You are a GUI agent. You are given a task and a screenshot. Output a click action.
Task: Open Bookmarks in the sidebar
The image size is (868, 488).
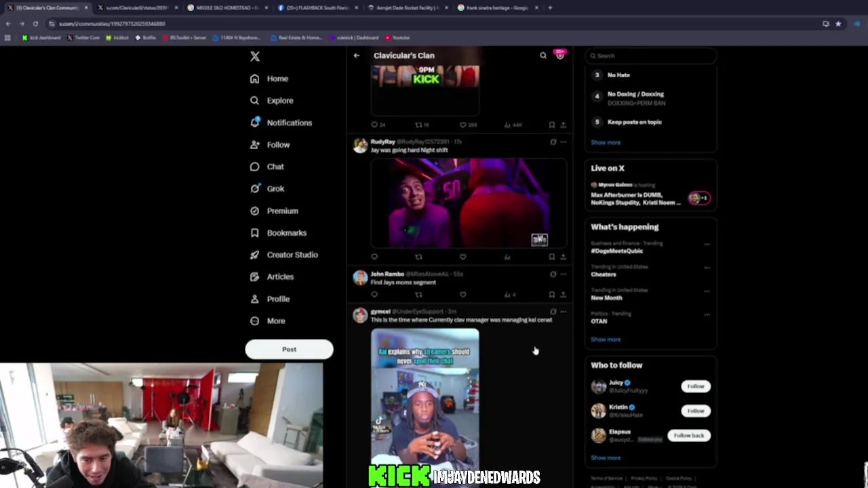pyautogui.click(x=278, y=232)
